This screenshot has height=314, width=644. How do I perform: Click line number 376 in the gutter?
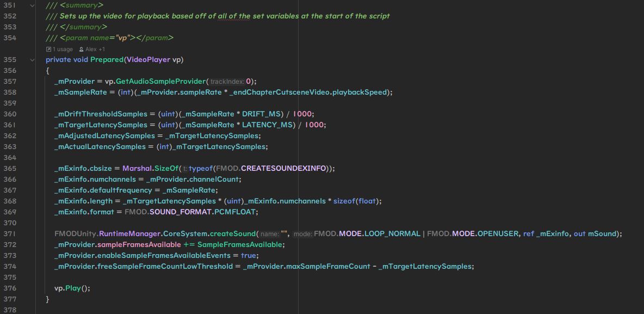10,288
